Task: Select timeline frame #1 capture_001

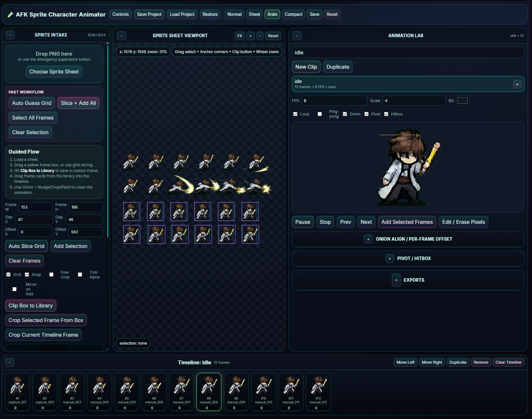Action: (x=17, y=392)
